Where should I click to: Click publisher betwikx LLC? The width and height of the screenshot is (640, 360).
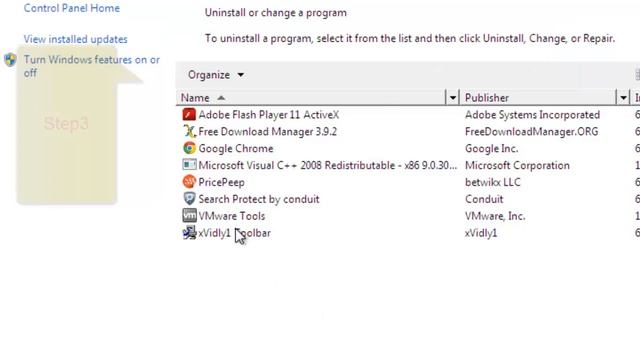point(493,182)
